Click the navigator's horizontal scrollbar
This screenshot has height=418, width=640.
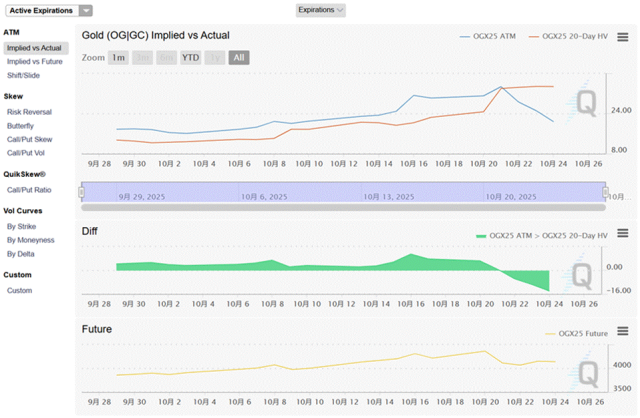point(342,207)
